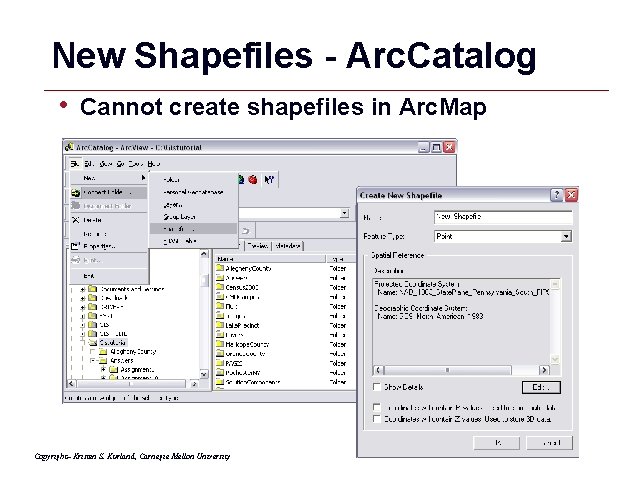Click up arrow of catalog tree vertical scrollbar
640x480 pixels.
click(x=204, y=254)
